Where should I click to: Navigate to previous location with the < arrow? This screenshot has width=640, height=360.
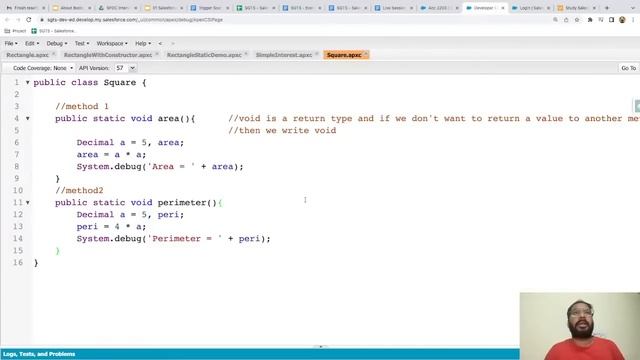(160, 43)
